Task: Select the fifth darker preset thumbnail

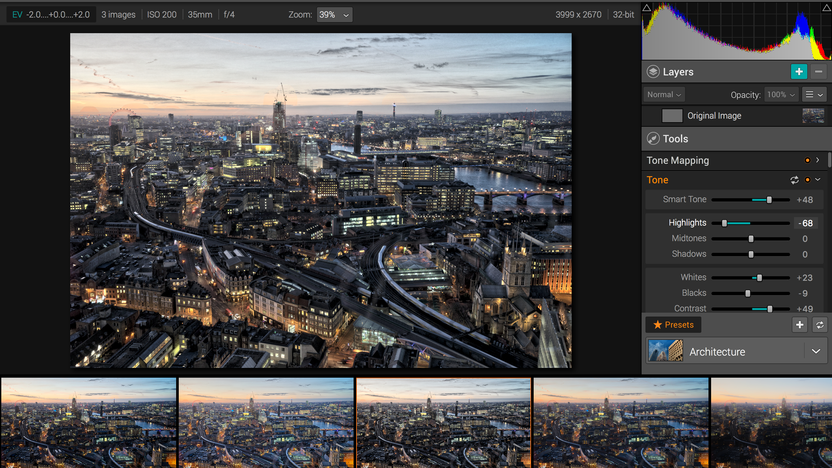Action: tap(772, 423)
